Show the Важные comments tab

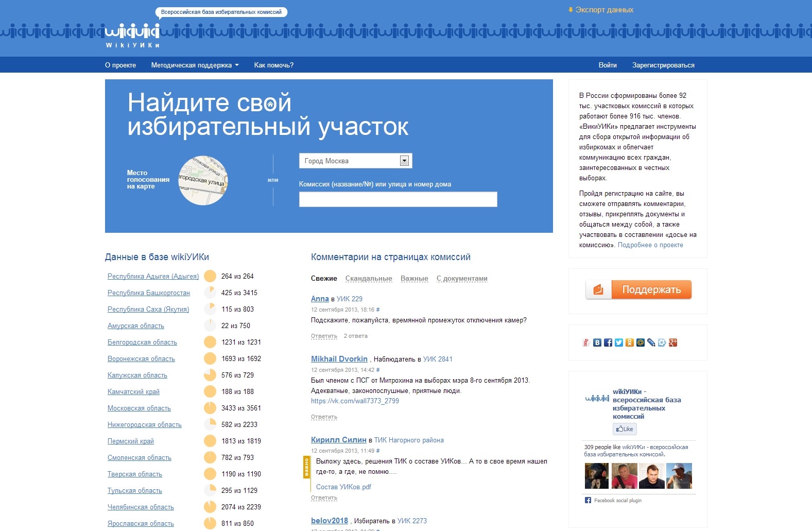[x=414, y=279]
